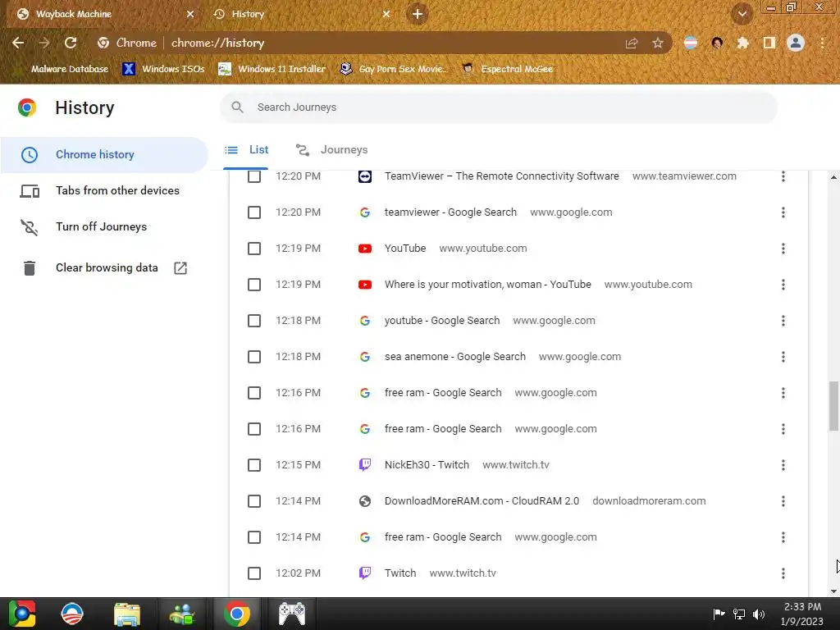
Task: Click Turn off Journeys in sidebar
Action: pos(104,226)
